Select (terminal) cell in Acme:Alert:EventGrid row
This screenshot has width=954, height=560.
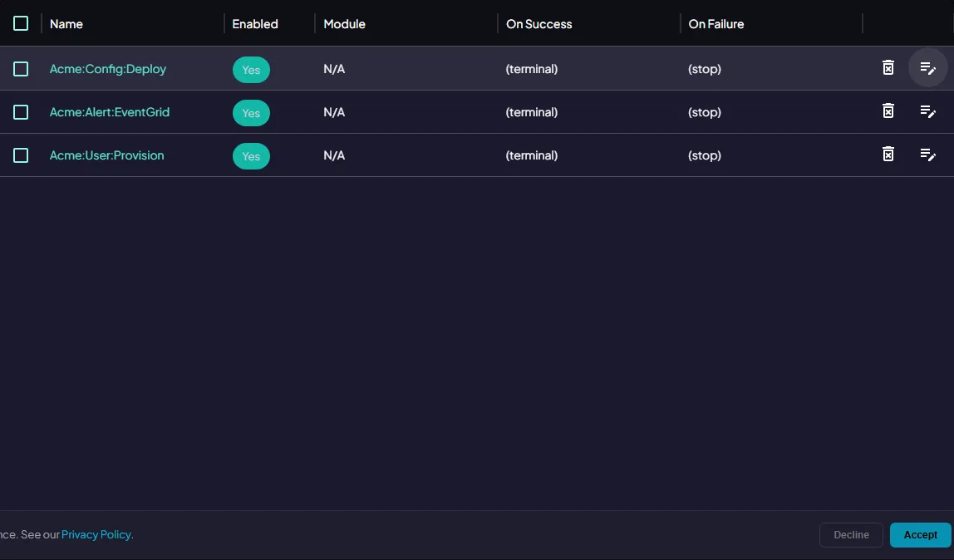[x=532, y=112]
